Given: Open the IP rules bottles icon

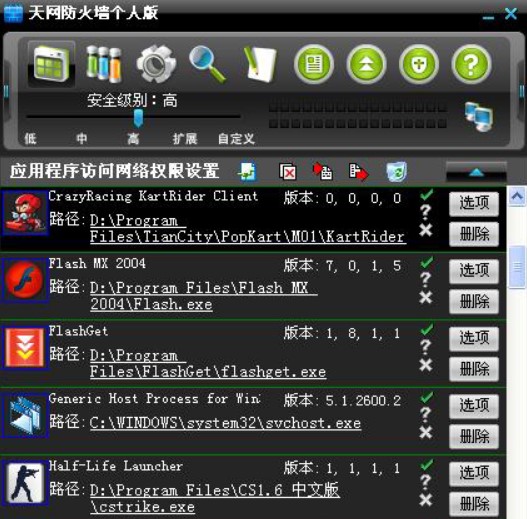Looking at the screenshot, I should pyautogui.click(x=104, y=65).
